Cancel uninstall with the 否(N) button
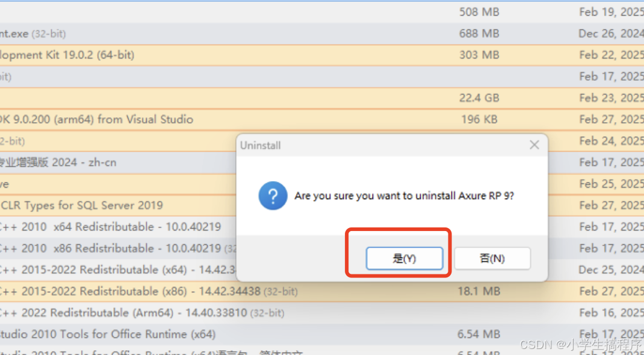644x355 pixels. (492, 258)
